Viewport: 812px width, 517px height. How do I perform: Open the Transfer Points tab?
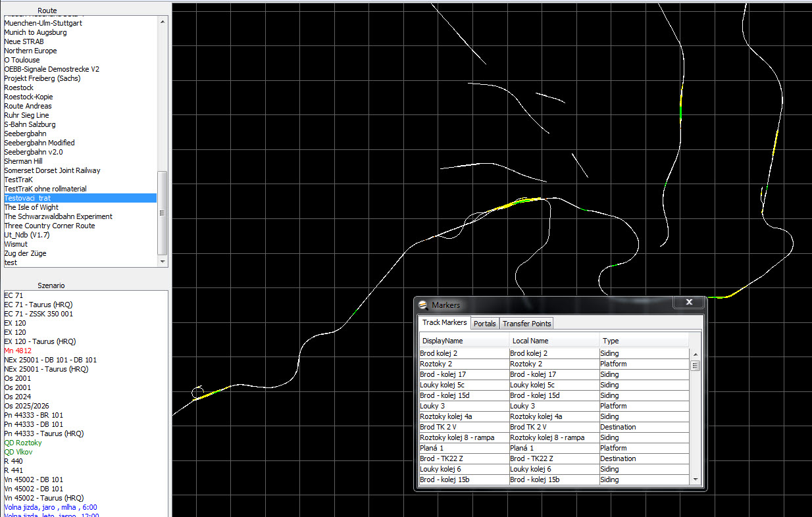(x=526, y=324)
